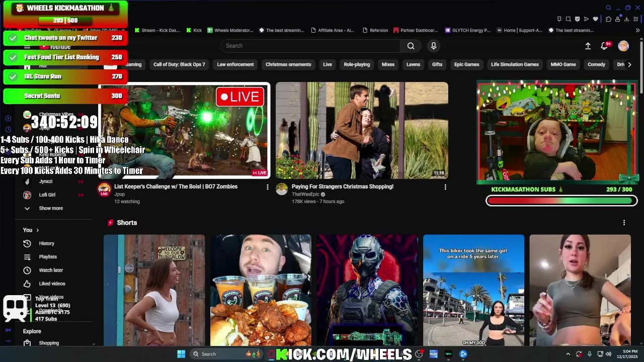Show more bookmarks with double chevron

(637, 30)
